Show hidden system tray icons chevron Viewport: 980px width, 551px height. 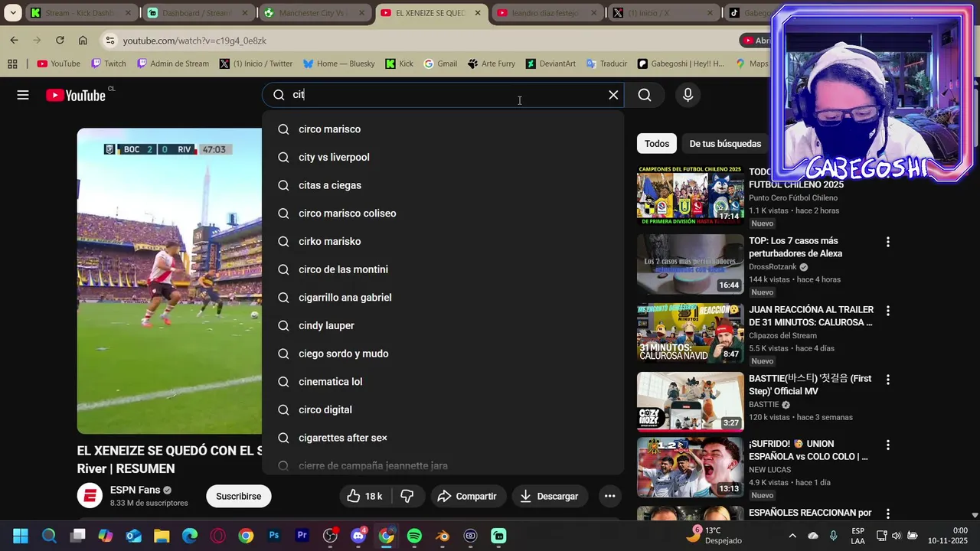[792, 536]
